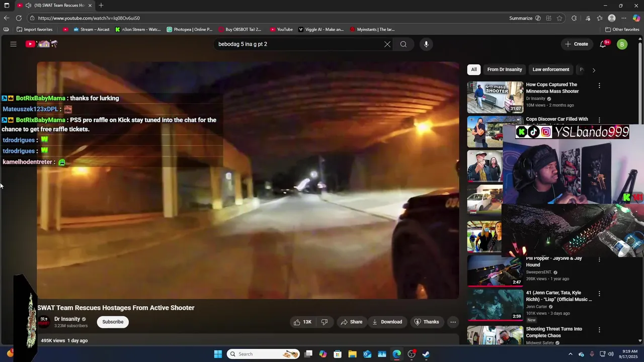This screenshot has height=362, width=644.
Task: Open options menu for 41 Lisp video
Action: (x=599, y=294)
